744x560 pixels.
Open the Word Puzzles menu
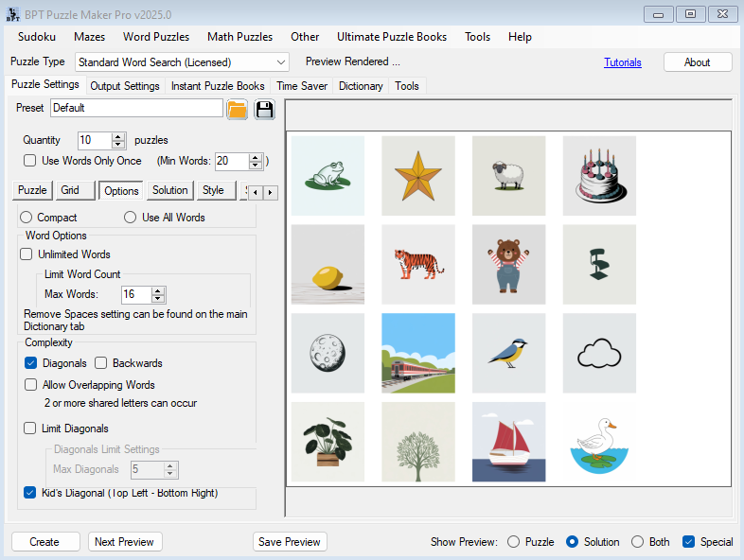click(156, 37)
